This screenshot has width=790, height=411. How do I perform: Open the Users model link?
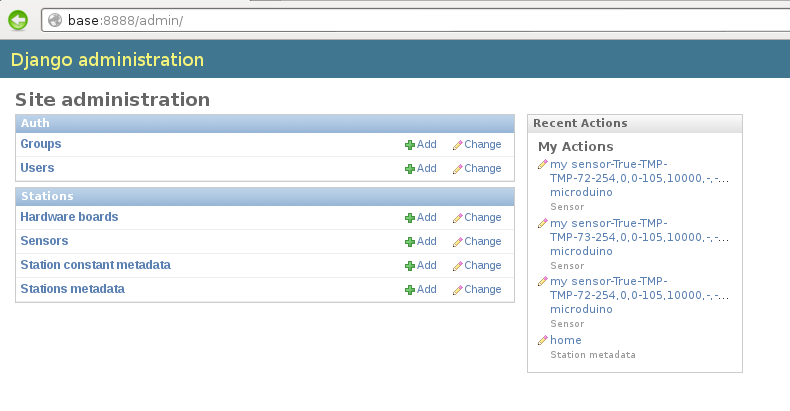[37, 168]
